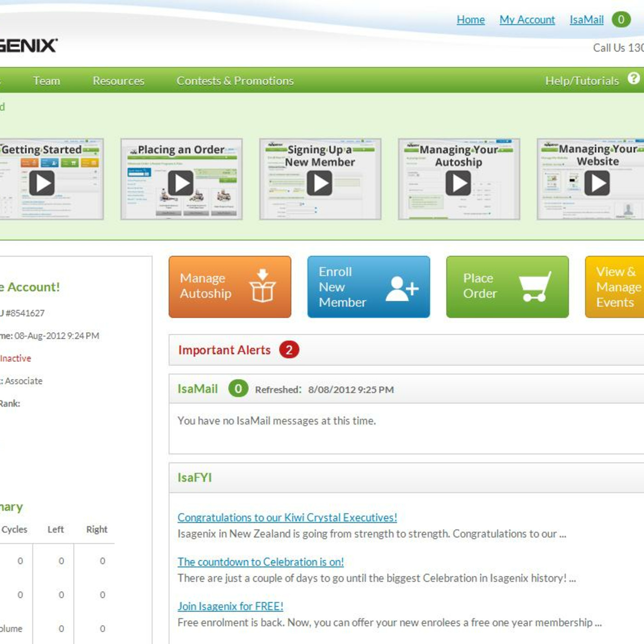This screenshot has height=644, width=644.
Task: Play the Placing an Order video
Action: (181, 183)
